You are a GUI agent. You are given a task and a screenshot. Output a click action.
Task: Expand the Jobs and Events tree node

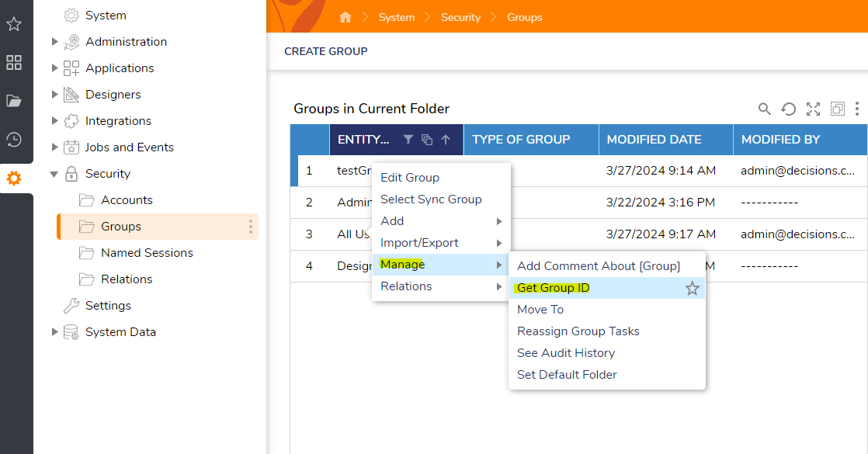tap(54, 147)
